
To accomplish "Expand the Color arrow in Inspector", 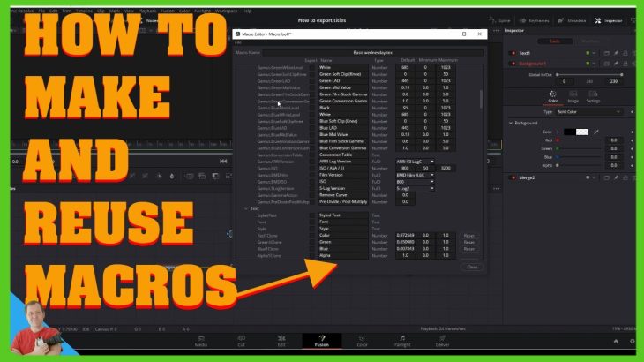I will point(558,132).
